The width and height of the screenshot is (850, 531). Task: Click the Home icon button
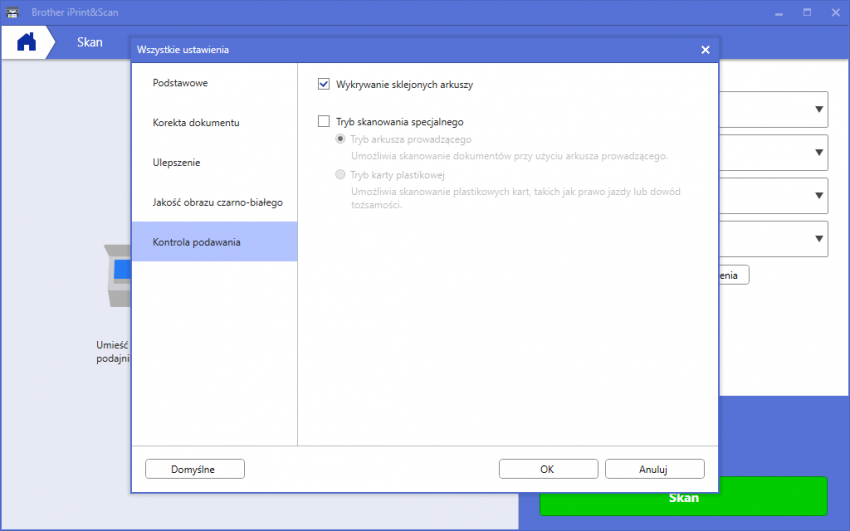tap(26, 43)
